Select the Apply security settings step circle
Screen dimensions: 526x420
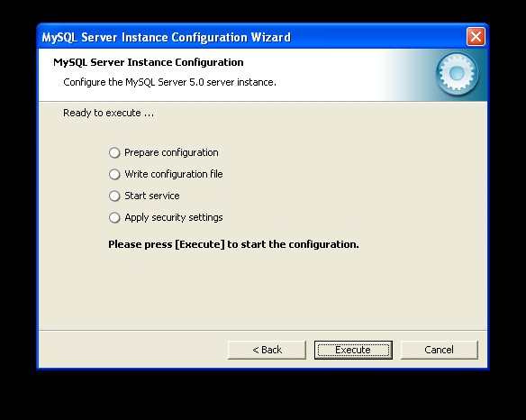(114, 217)
